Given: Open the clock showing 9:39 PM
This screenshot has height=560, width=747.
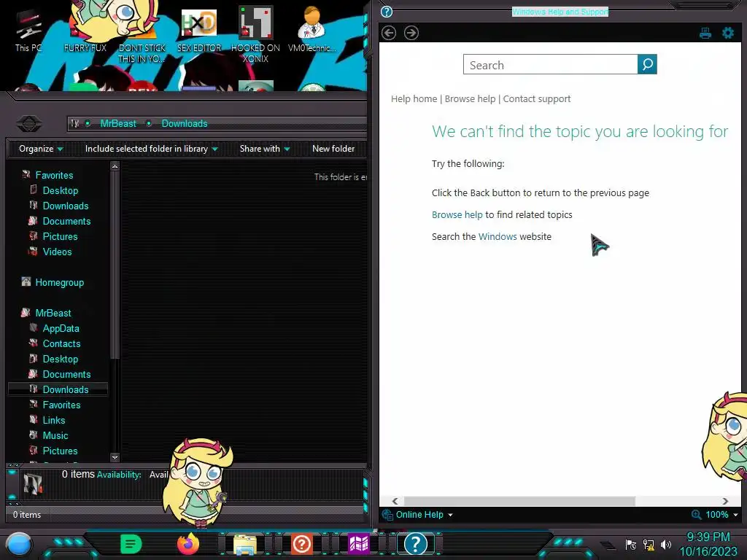Looking at the screenshot, I should pos(708,544).
